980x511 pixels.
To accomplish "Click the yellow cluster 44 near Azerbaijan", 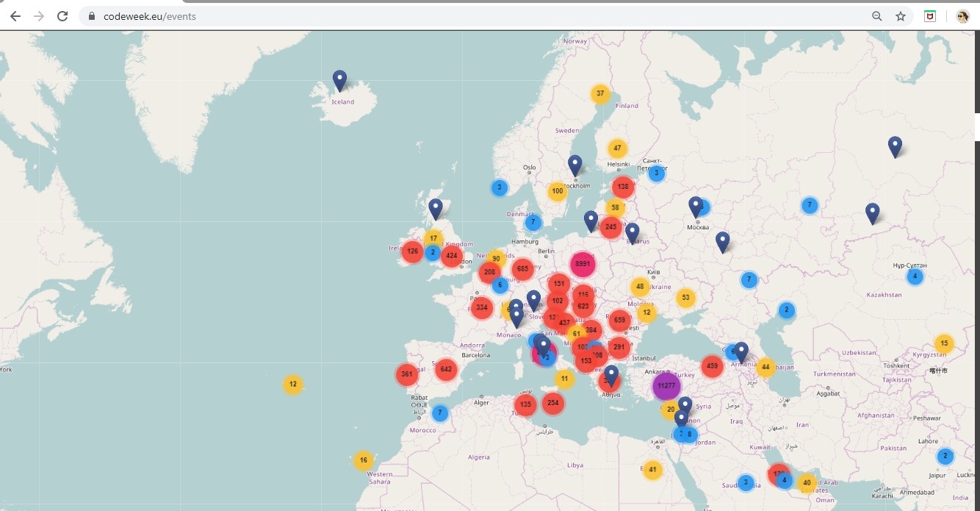I will click(x=765, y=366).
